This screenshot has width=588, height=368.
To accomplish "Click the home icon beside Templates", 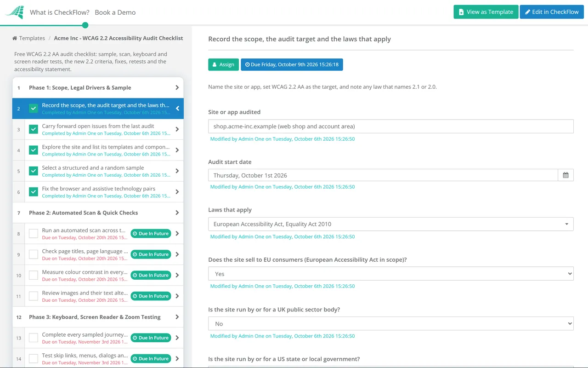I will pos(15,38).
